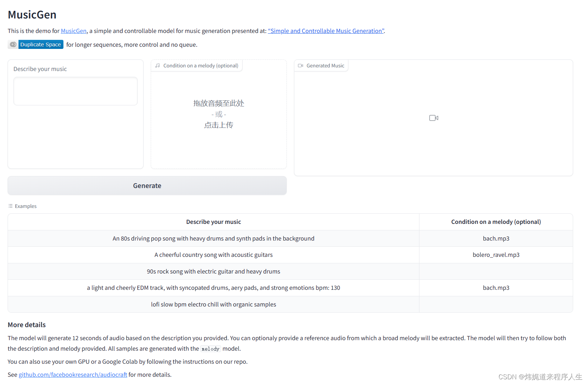Click the melody audio upload drop area
Viewport: 588px width, 384px height.
[219, 114]
